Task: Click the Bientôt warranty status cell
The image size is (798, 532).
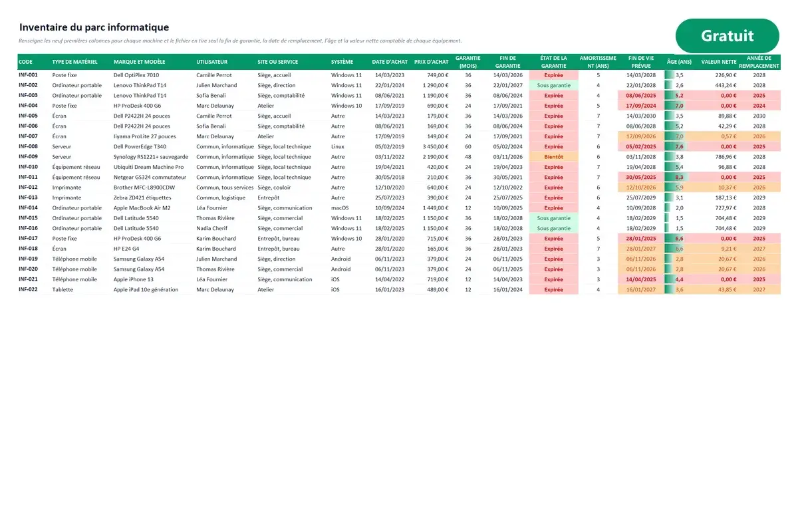Action: click(x=554, y=157)
